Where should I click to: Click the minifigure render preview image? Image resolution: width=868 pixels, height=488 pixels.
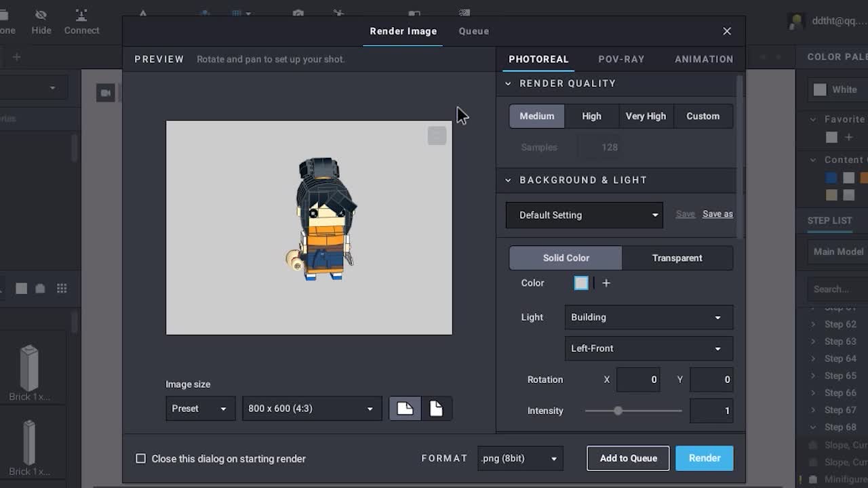click(x=309, y=228)
